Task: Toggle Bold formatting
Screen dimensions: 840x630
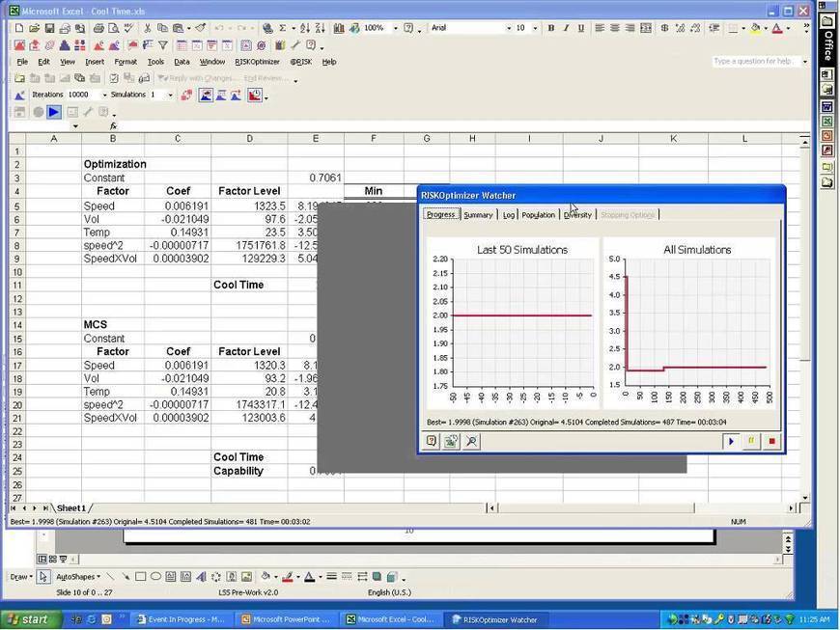Action: [x=551, y=29]
